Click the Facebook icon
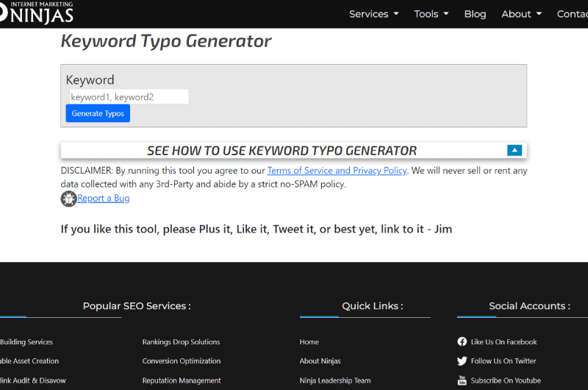 (x=462, y=341)
